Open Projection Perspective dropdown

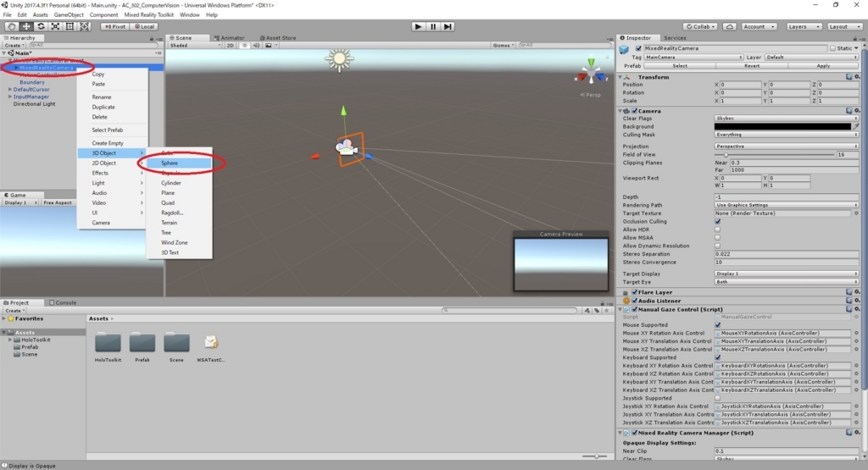[x=786, y=147]
